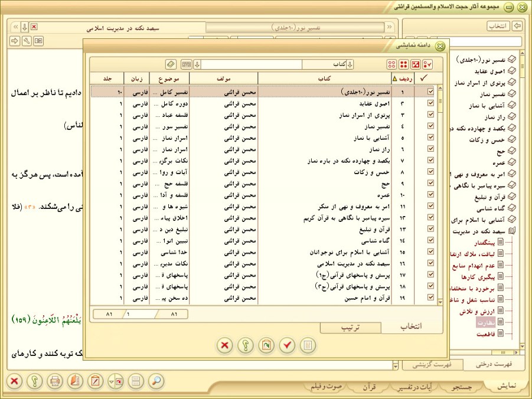Uncheck the خمس و زکات row checkbox
Viewport: 532px width, 399px height.
430,172
